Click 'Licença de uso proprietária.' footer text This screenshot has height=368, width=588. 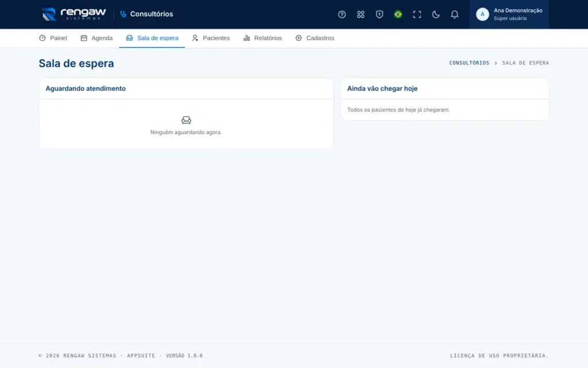499,355
